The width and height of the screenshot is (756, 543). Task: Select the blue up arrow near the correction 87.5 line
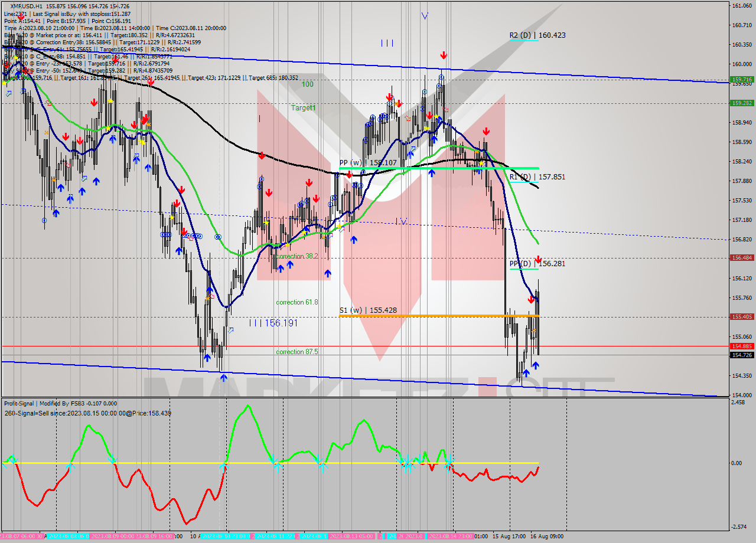[207, 358]
